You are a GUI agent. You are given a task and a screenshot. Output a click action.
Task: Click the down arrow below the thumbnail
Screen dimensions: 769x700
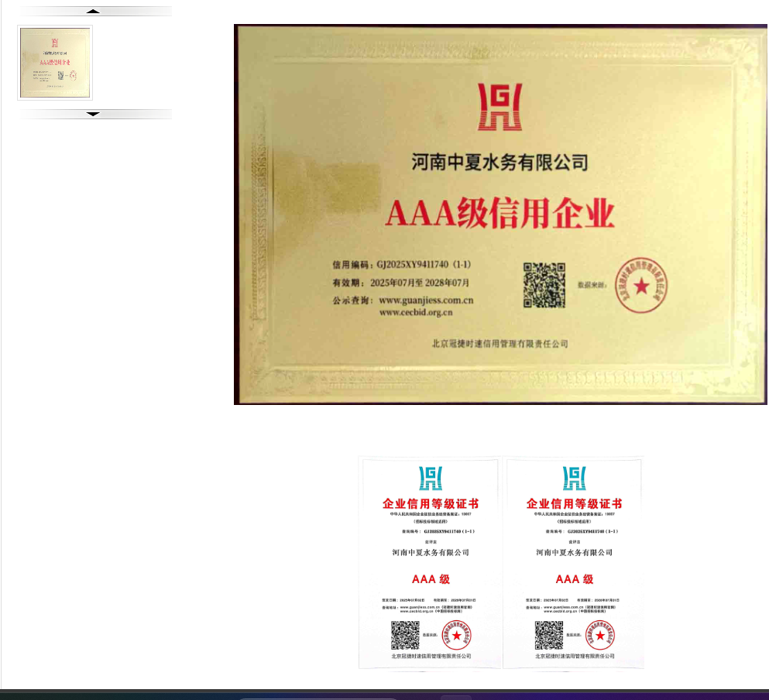[x=93, y=114]
